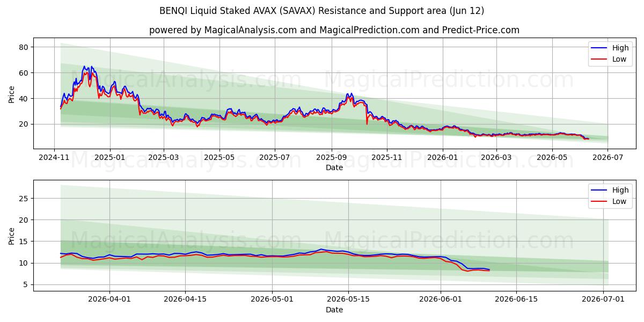Click the '2026-04-01' date tick label
This screenshot has width=644, height=322.
pyautogui.click(x=109, y=300)
